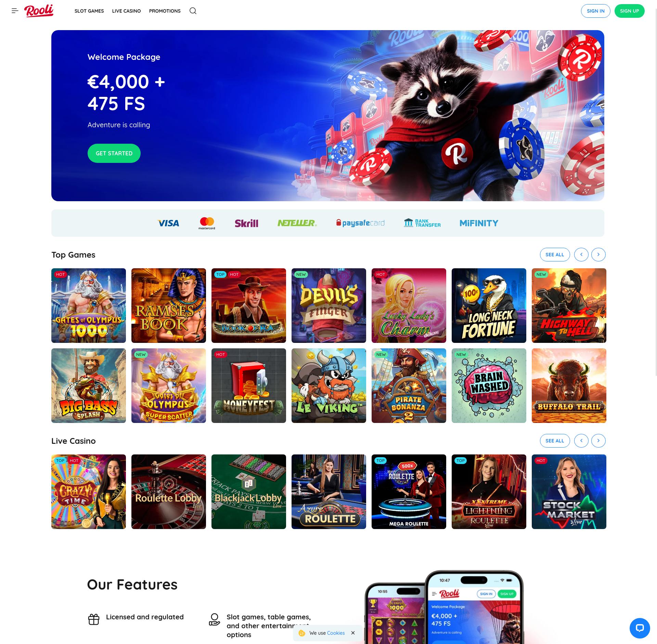This screenshot has width=657, height=644.
Task: Click the Rooli logo
Action: coord(39,11)
